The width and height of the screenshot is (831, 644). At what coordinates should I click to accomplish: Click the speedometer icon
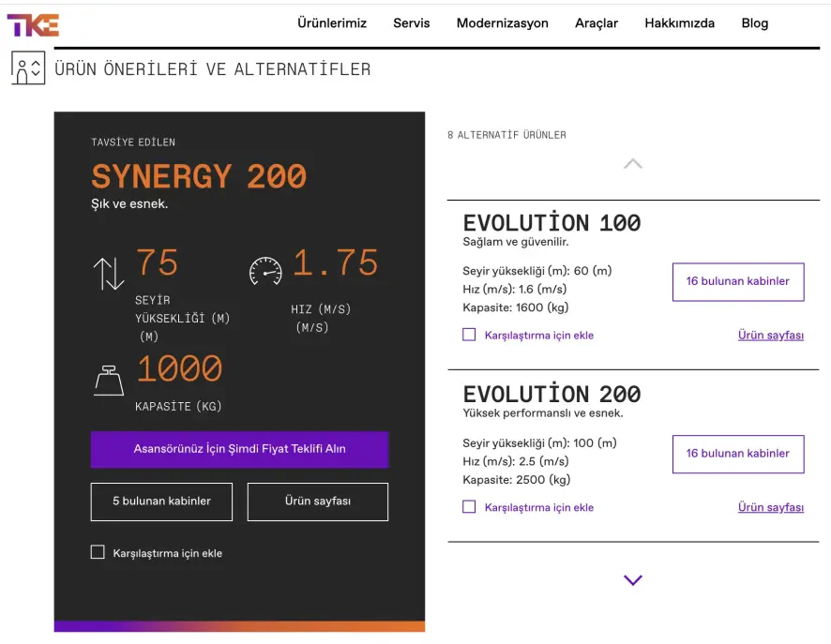(x=265, y=271)
